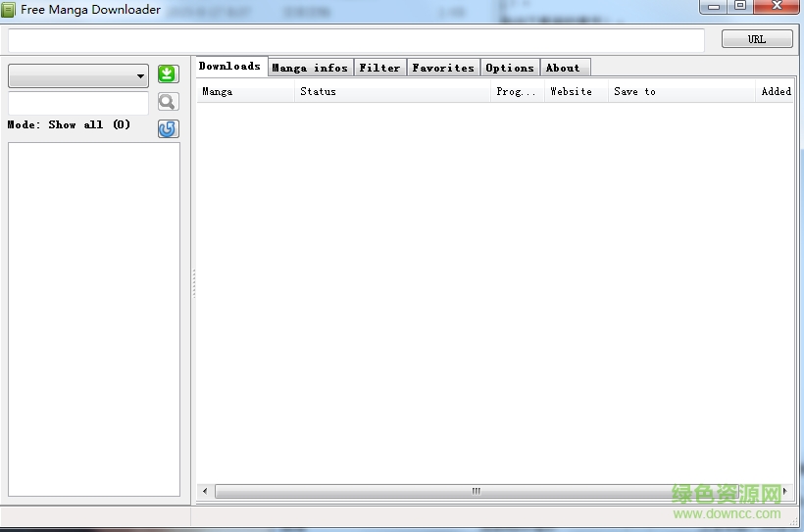
Task: Close the Free Manga Downloader window
Action: (x=777, y=7)
